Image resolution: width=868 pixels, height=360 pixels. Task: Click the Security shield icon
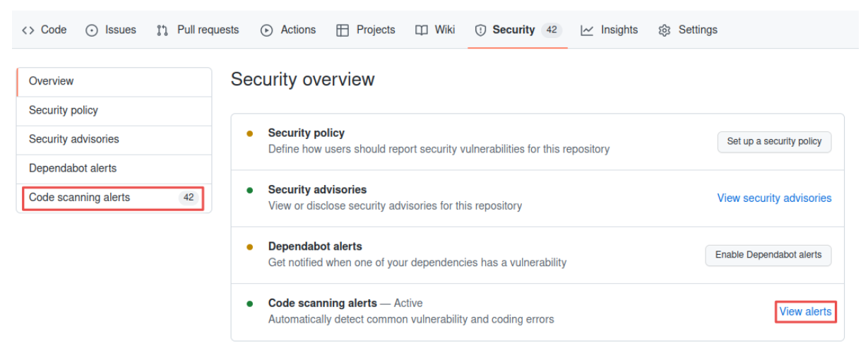pyautogui.click(x=481, y=30)
